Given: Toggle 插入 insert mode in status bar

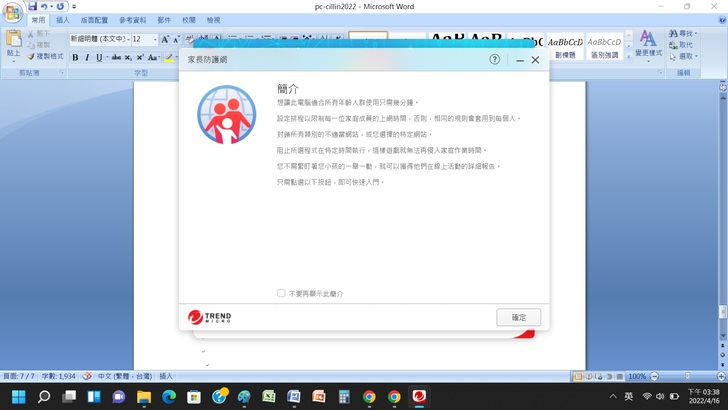Looking at the screenshot, I should (x=166, y=376).
